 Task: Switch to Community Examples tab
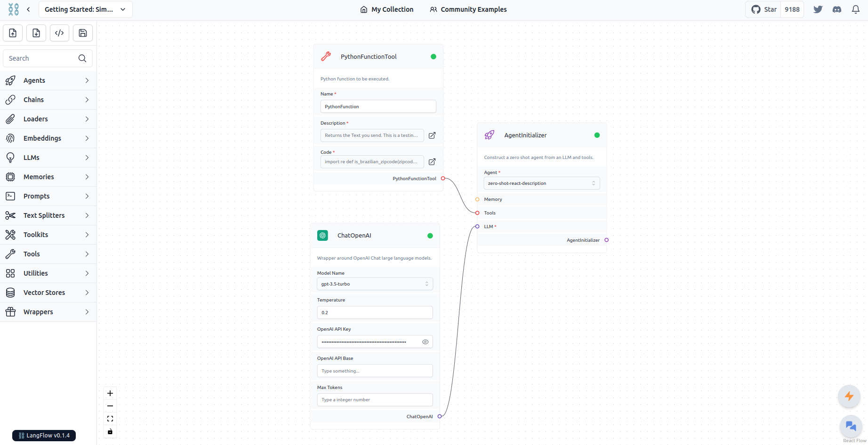pyautogui.click(x=468, y=9)
